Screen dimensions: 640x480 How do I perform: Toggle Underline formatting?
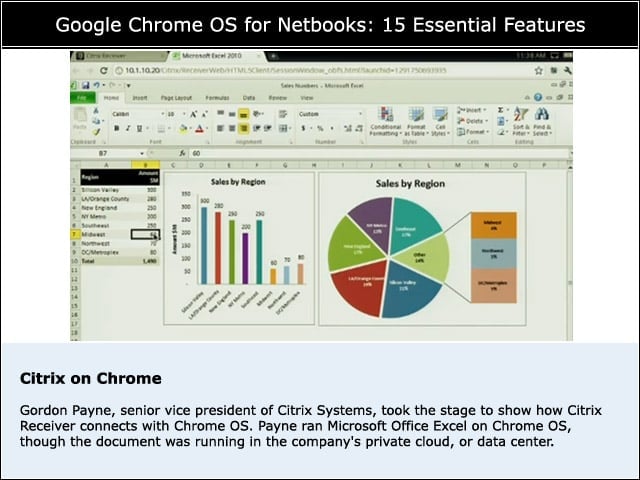(x=139, y=128)
